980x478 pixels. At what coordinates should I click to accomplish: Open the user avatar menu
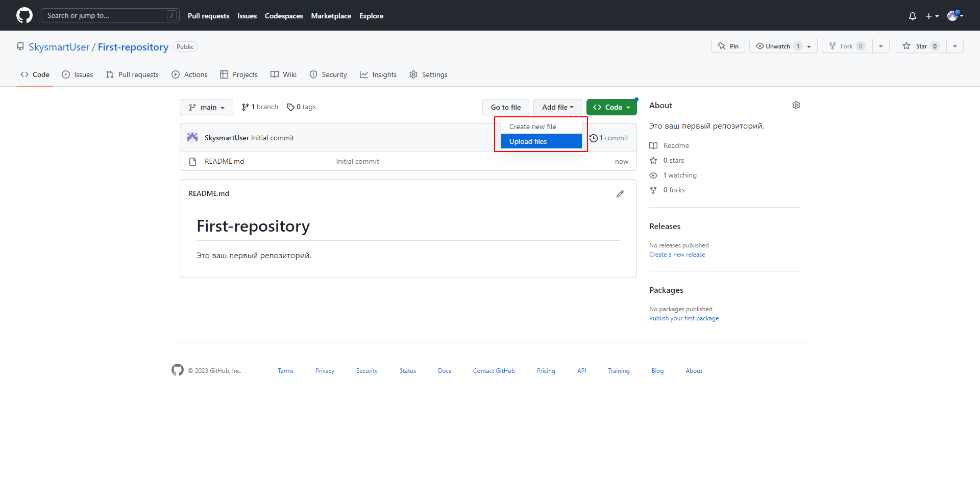[x=955, y=15]
